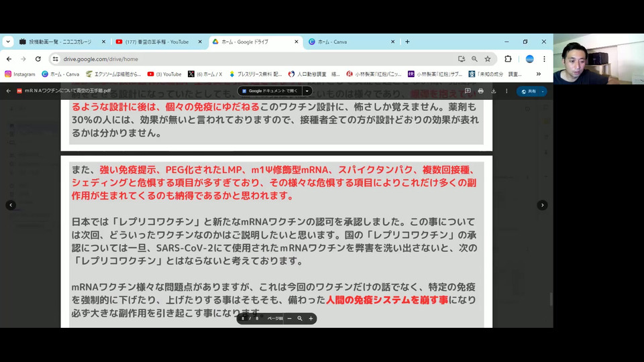Bookmark this page with the star
This screenshot has height=362, width=644.
[488, 59]
